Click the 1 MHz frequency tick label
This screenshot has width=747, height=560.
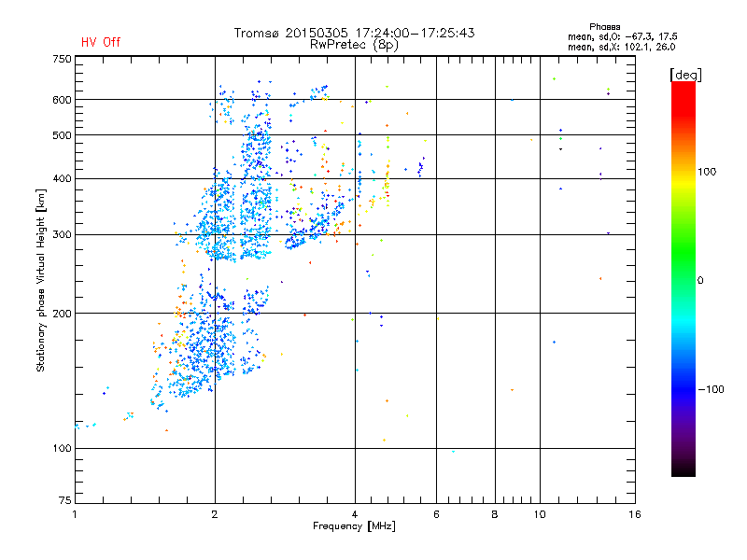(75, 514)
